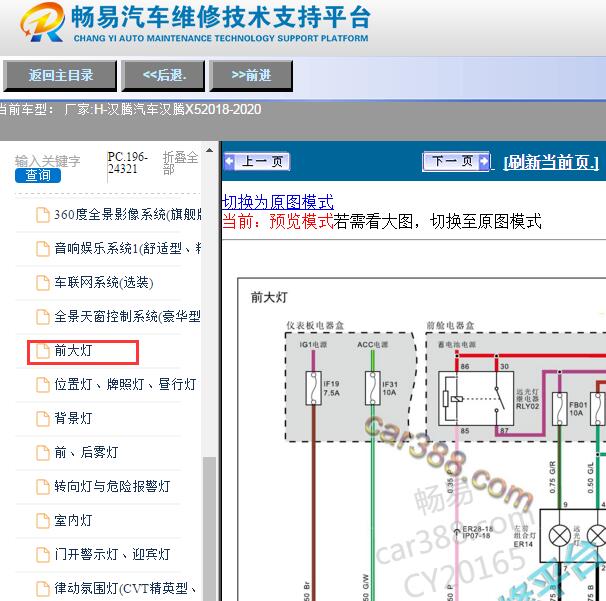
Task: Go back with the <<后退 button
Action: pos(163,76)
